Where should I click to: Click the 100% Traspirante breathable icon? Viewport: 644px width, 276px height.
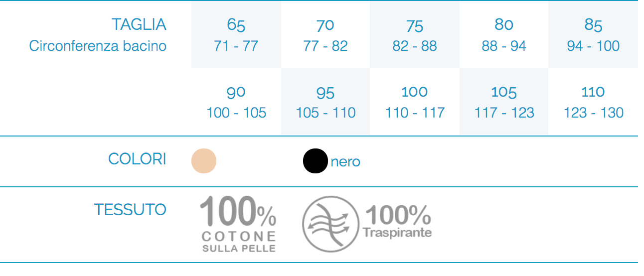[367, 224]
